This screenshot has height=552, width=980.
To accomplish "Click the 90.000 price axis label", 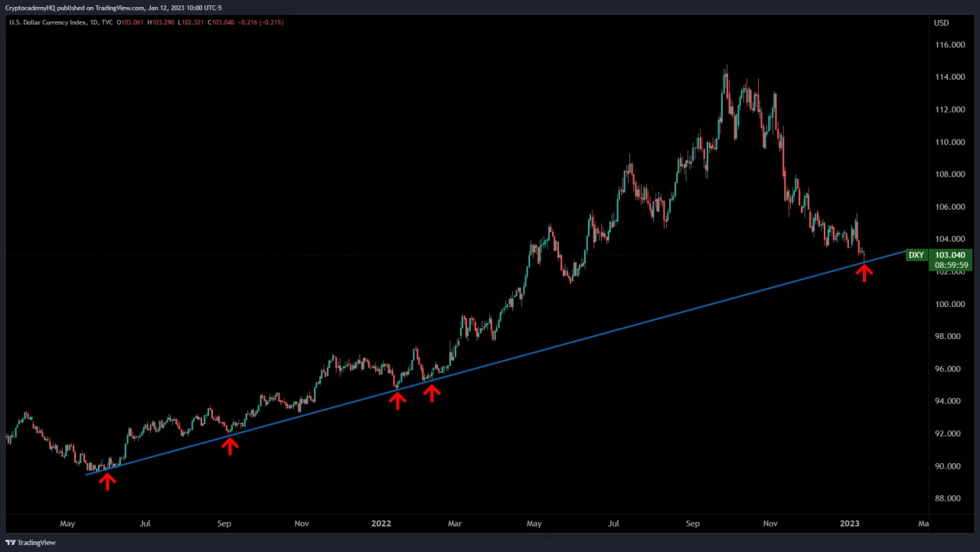I will 949,466.
